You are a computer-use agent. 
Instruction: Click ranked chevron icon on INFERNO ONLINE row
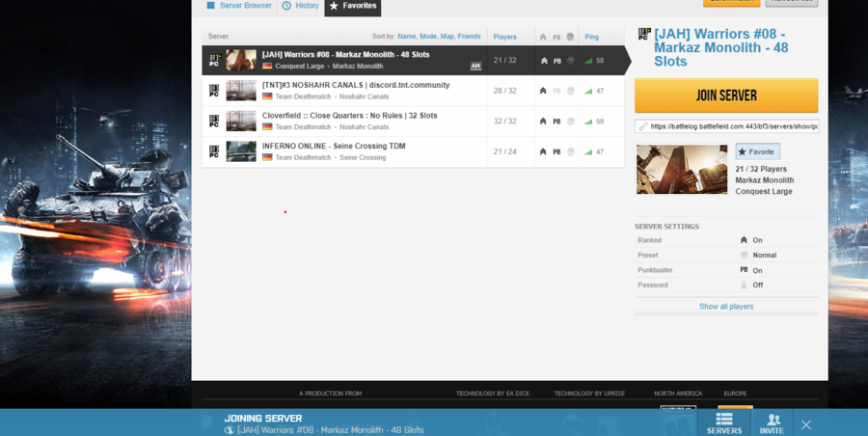[x=543, y=151]
